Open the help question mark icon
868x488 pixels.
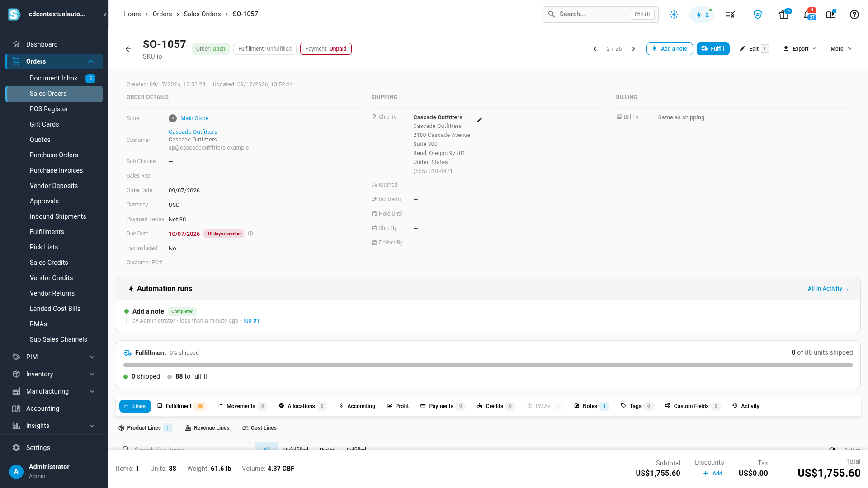point(854,14)
